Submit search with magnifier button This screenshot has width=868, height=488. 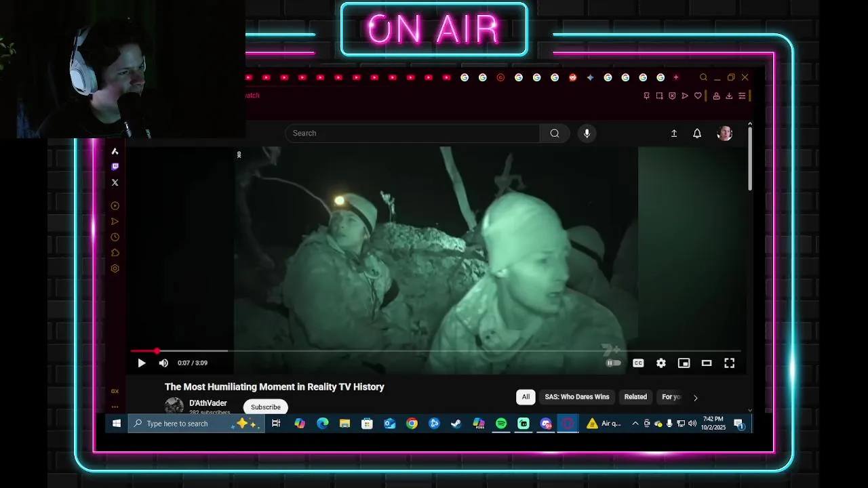(555, 134)
